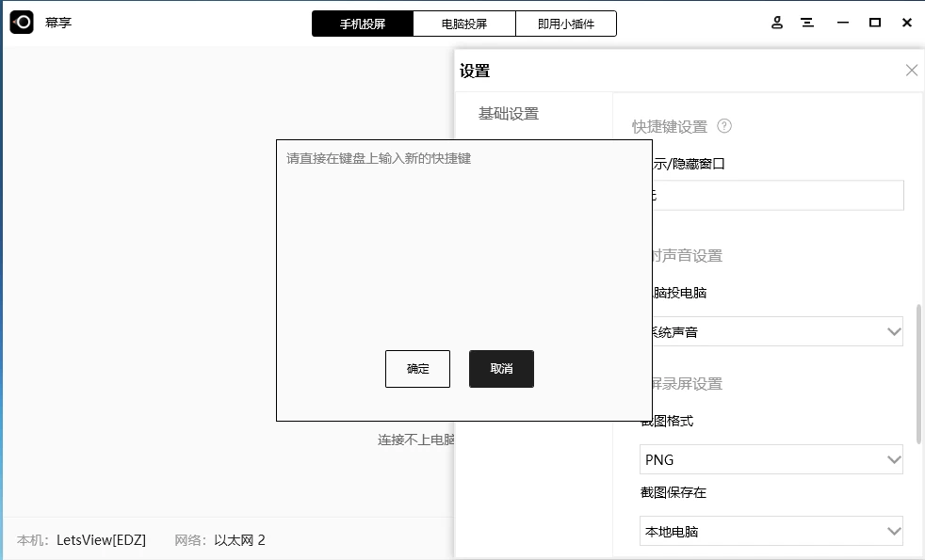Image resolution: width=925 pixels, height=560 pixels.
Task: Open the user account icon
Action: click(776, 22)
